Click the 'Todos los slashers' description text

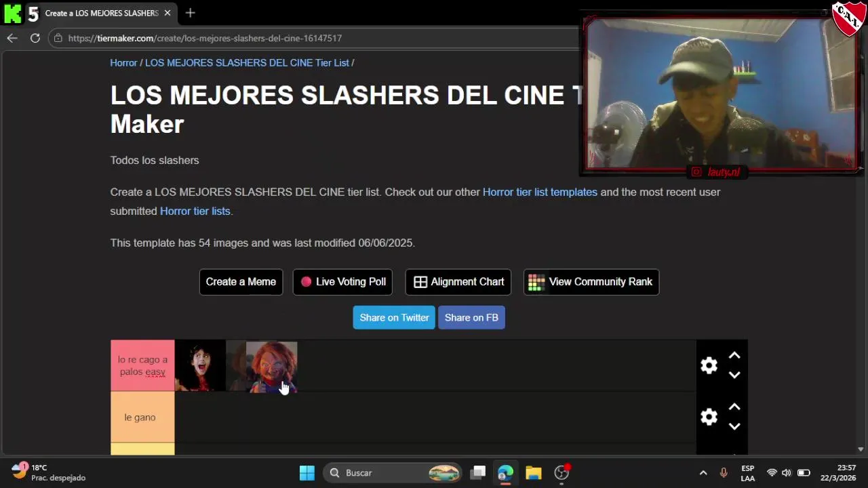(155, 161)
